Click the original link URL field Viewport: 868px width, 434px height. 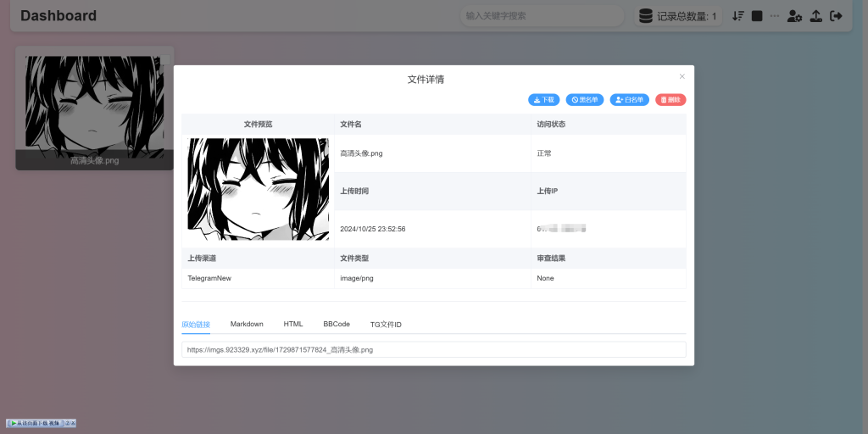(433, 349)
